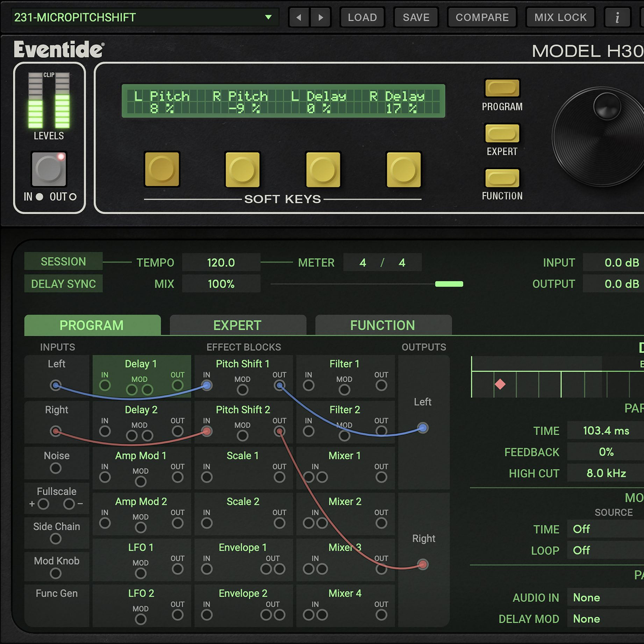Image resolution: width=644 pixels, height=644 pixels.
Task: Click the LOAD button
Action: pos(362,17)
